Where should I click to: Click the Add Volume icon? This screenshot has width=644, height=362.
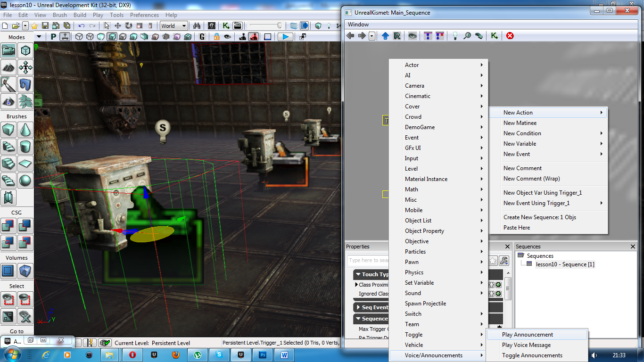click(25, 271)
